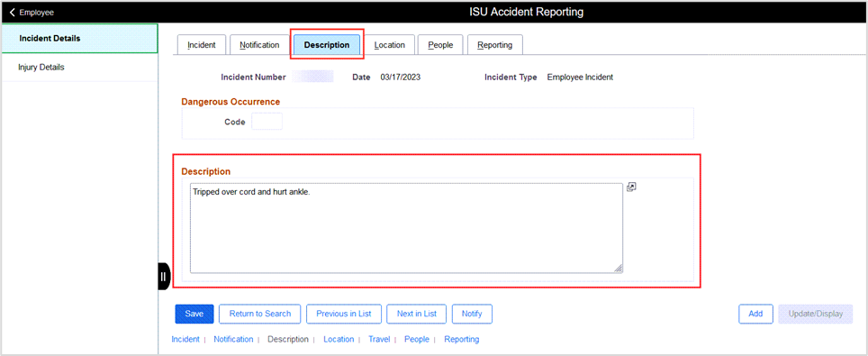Go back to Employee page
Viewport: 868px width, 356px height.
pyautogui.click(x=32, y=13)
